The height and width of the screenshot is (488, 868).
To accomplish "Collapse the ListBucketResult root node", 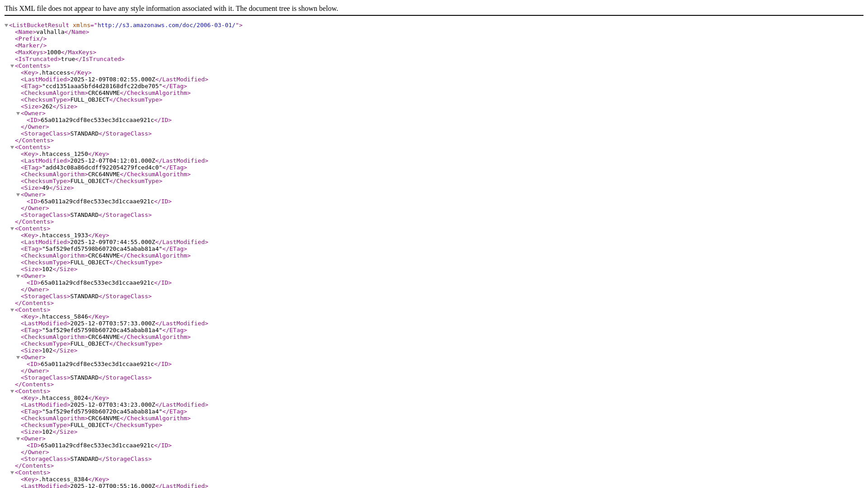I will tap(6, 25).
